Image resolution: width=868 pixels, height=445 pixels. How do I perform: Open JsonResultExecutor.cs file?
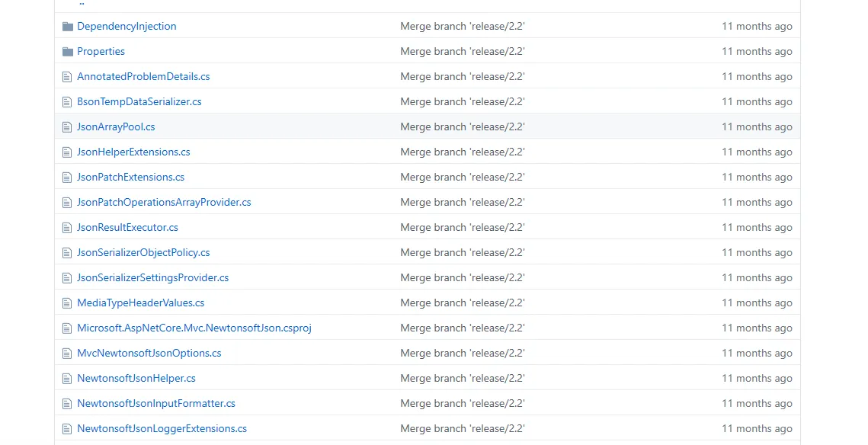click(127, 228)
